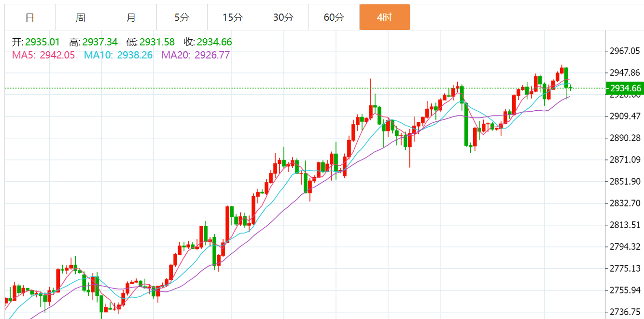The image size is (644, 319).
Task: Open the 月 monthly chart tab
Action: pyautogui.click(x=131, y=18)
